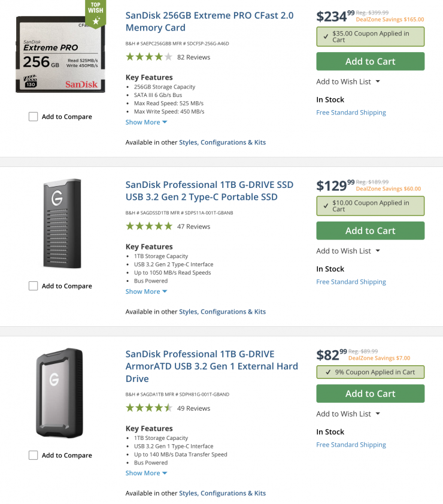This screenshot has height=504, width=443.
Task: Expand Show More for CFast card features
Action: [x=146, y=122]
